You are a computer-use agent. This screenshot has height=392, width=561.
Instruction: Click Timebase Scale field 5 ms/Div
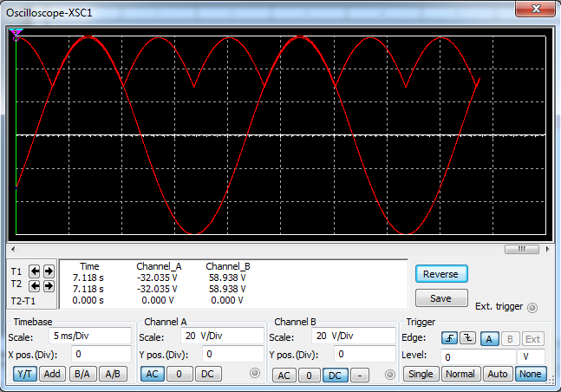pyautogui.click(x=90, y=336)
